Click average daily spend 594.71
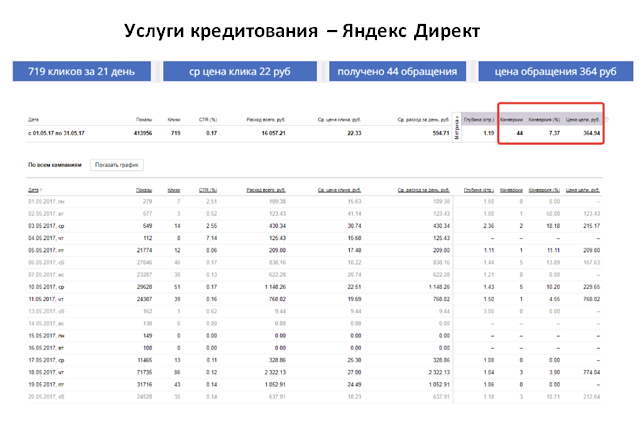 tap(441, 133)
